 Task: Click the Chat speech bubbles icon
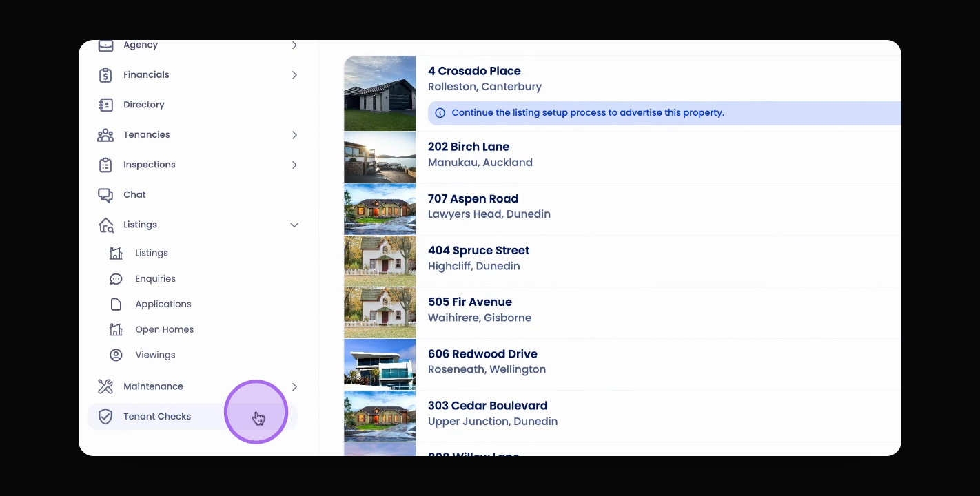coord(105,195)
